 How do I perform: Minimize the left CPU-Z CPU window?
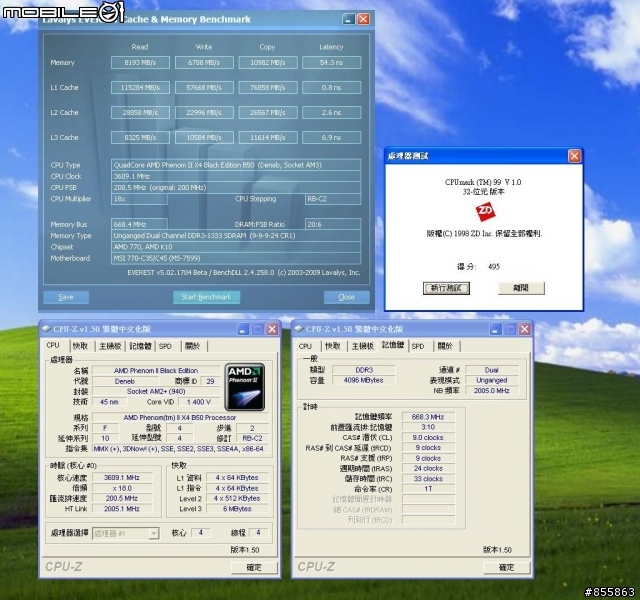click(x=242, y=329)
